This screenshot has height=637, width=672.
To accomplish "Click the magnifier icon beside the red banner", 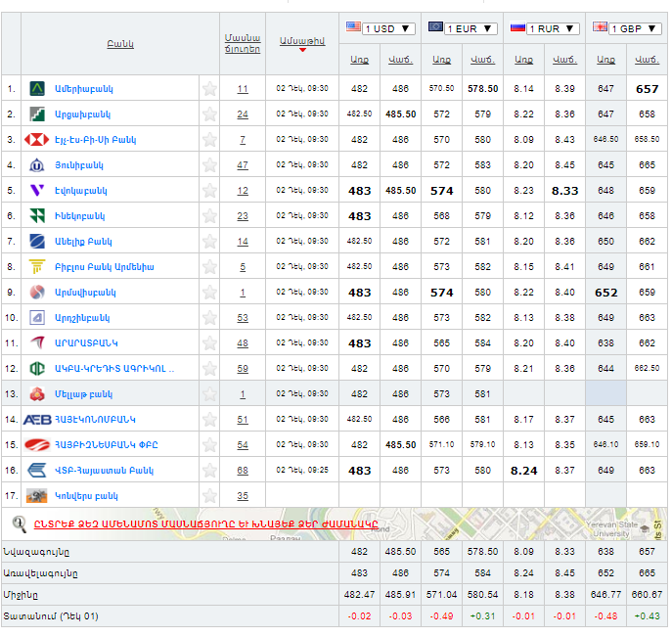I will point(19,523).
